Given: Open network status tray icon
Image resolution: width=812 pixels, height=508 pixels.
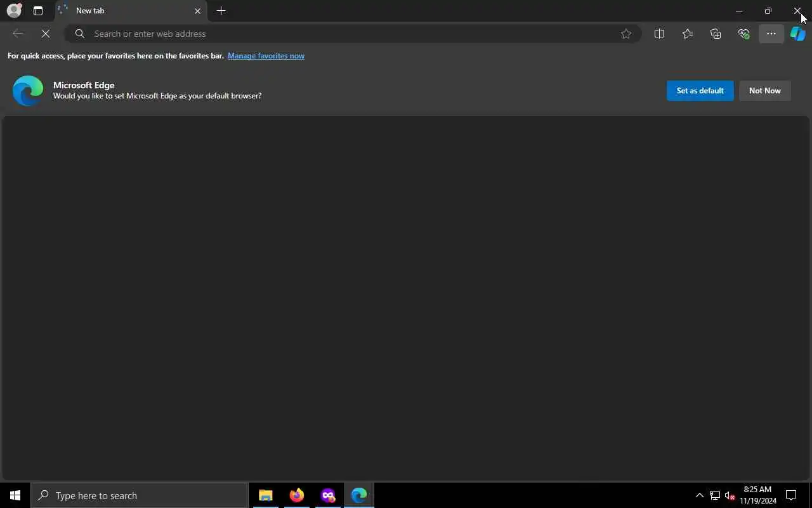Looking at the screenshot, I should 714,495.
